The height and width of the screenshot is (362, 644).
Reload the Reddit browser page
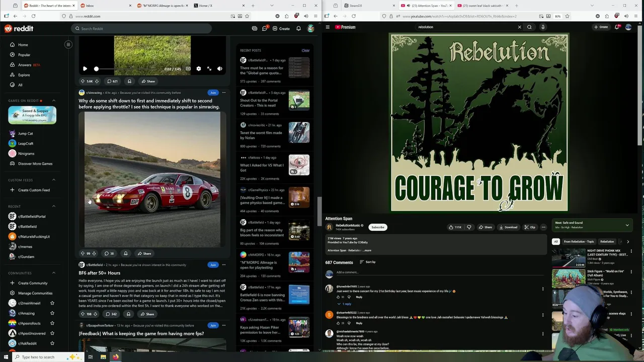point(33,16)
